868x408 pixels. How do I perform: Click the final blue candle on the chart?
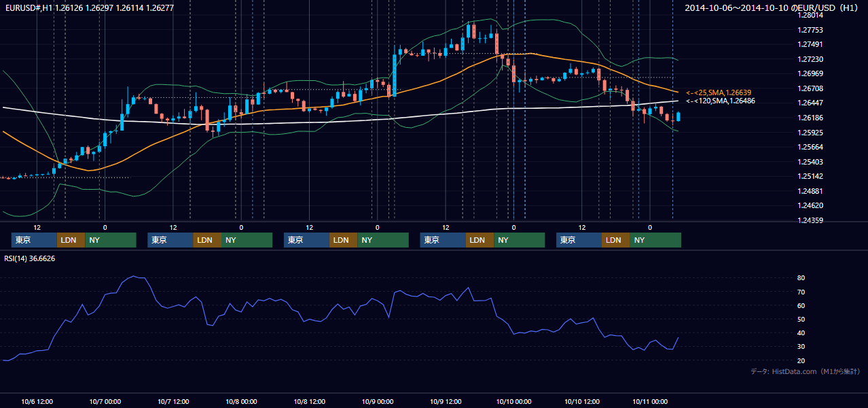click(x=678, y=116)
